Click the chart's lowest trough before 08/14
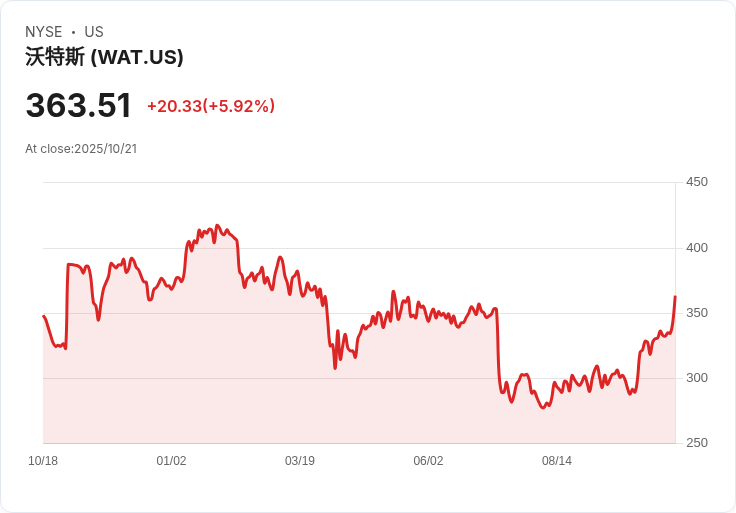Screen dimensions: 736x513 [x=543, y=408]
